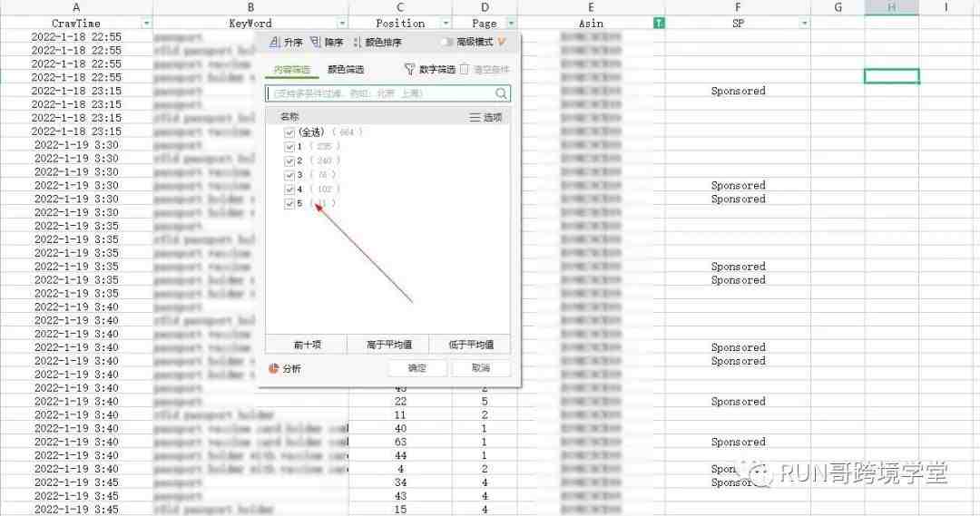
Task: Open the KeyWord column filter dropdown
Action: pyautogui.click(x=342, y=23)
